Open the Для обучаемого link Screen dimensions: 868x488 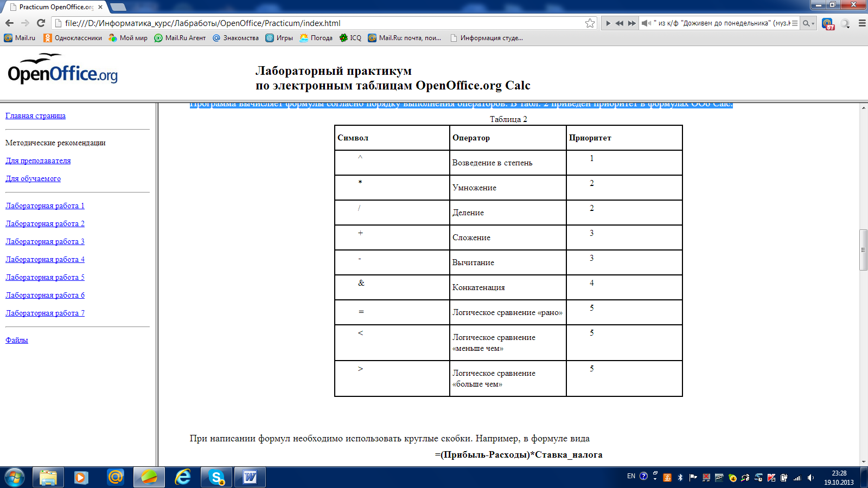[x=33, y=178]
